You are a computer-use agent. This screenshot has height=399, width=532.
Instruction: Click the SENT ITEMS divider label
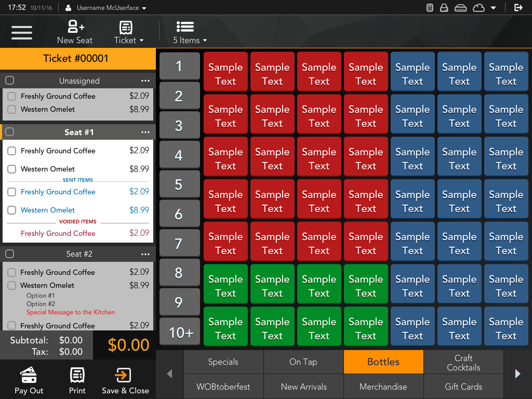click(78, 180)
